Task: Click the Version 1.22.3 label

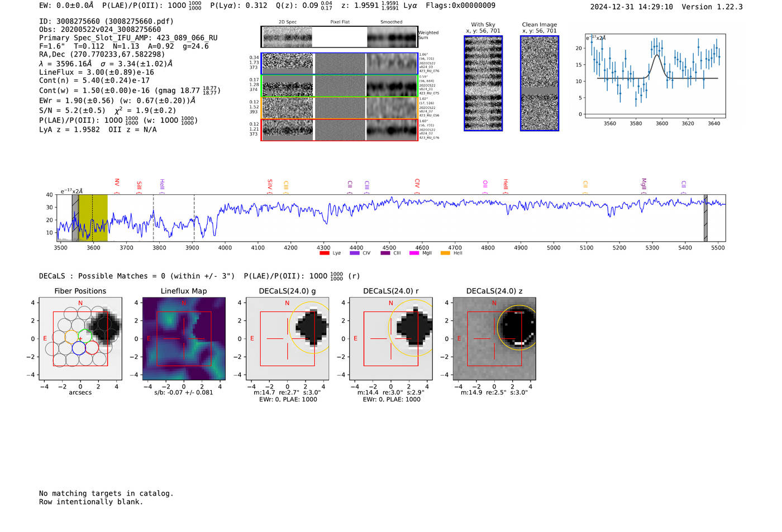Action: point(712,7)
